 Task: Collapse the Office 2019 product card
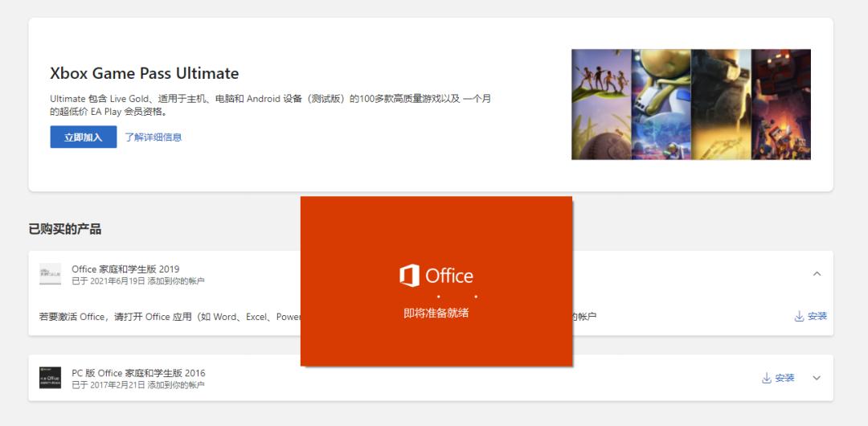817,273
